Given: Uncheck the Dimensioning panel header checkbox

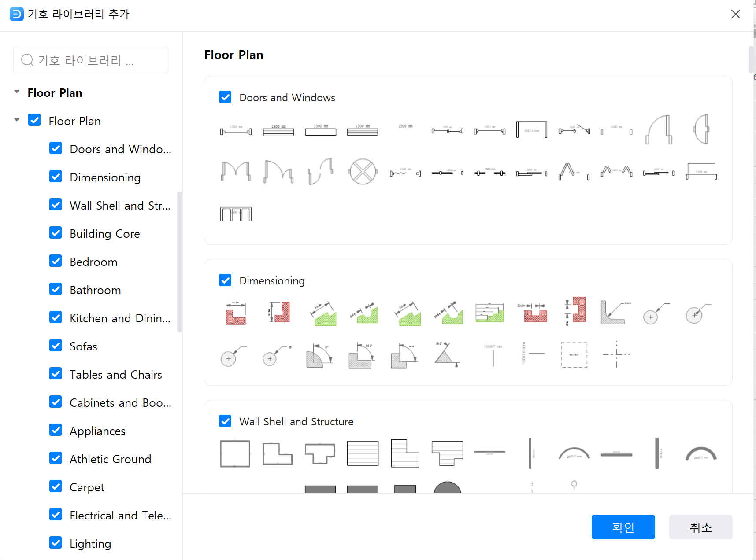Looking at the screenshot, I should coord(225,280).
